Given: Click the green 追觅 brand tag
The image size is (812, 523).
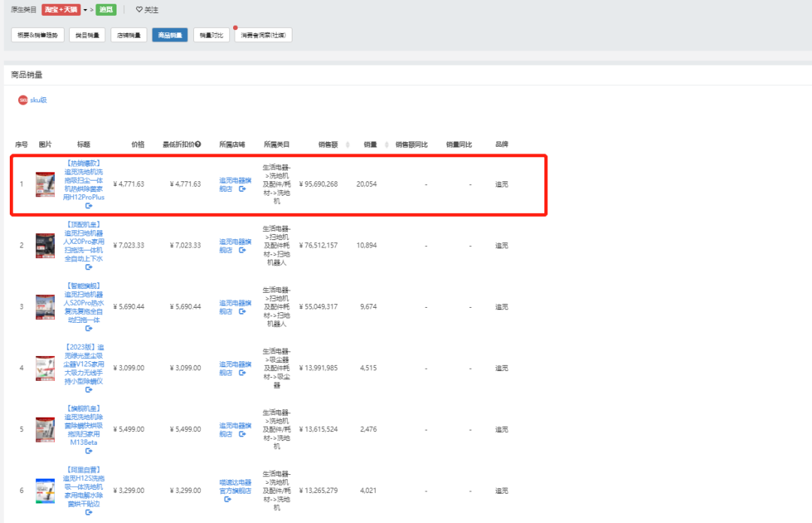Looking at the screenshot, I should (106, 10).
